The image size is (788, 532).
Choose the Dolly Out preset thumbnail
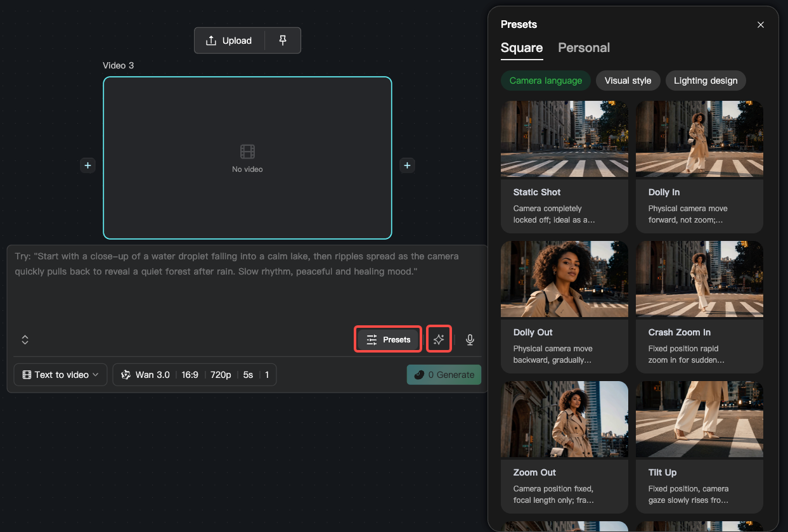click(x=564, y=279)
